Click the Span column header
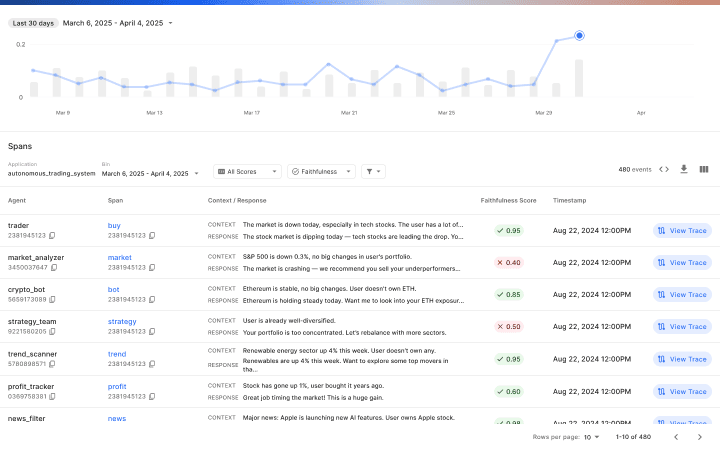 point(115,201)
